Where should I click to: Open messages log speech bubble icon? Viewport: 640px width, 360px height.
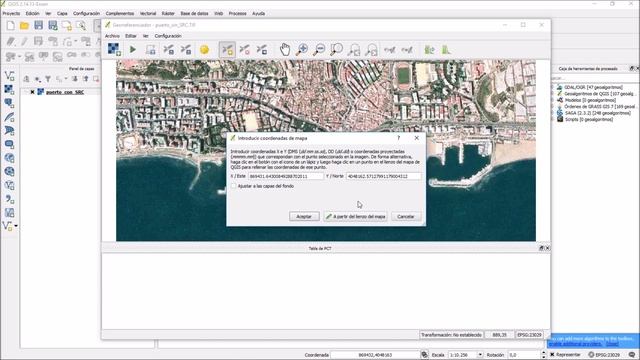click(x=632, y=355)
